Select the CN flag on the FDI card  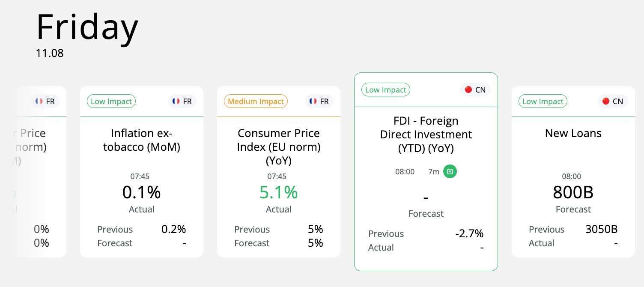(475, 90)
